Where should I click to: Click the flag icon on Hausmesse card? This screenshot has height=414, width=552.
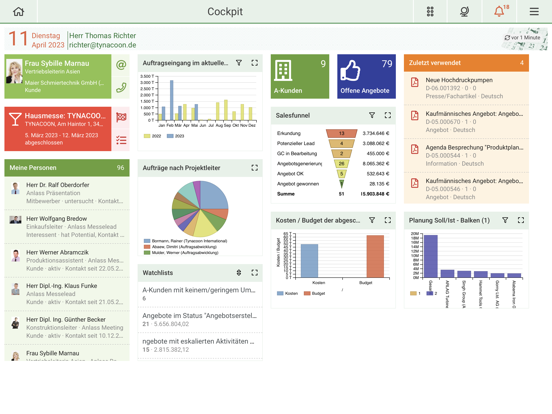pyautogui.click(x=121, y=117)
